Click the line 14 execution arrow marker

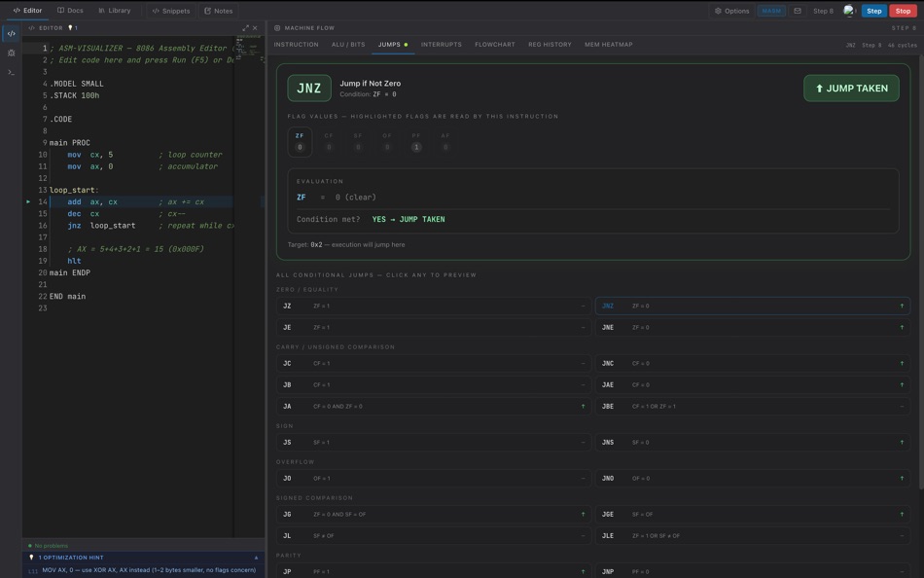[x=28, y=201]
